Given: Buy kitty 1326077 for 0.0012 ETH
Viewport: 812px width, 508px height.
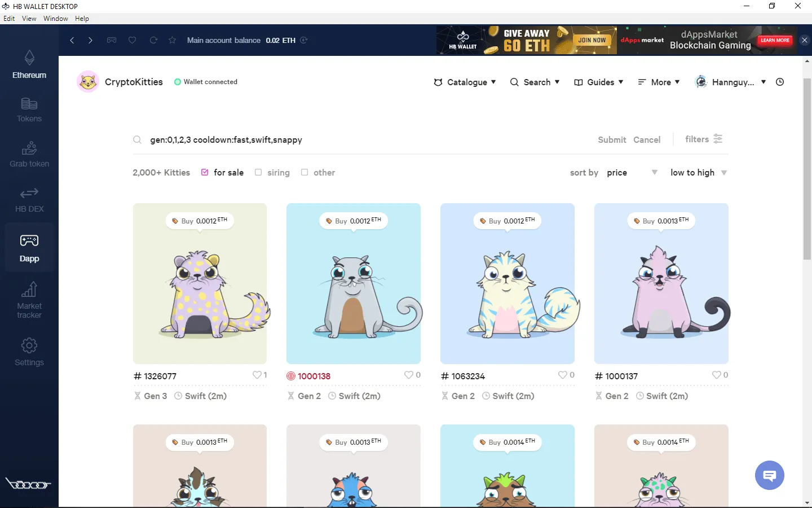Looking at the screenshot, I should (200, 221).
